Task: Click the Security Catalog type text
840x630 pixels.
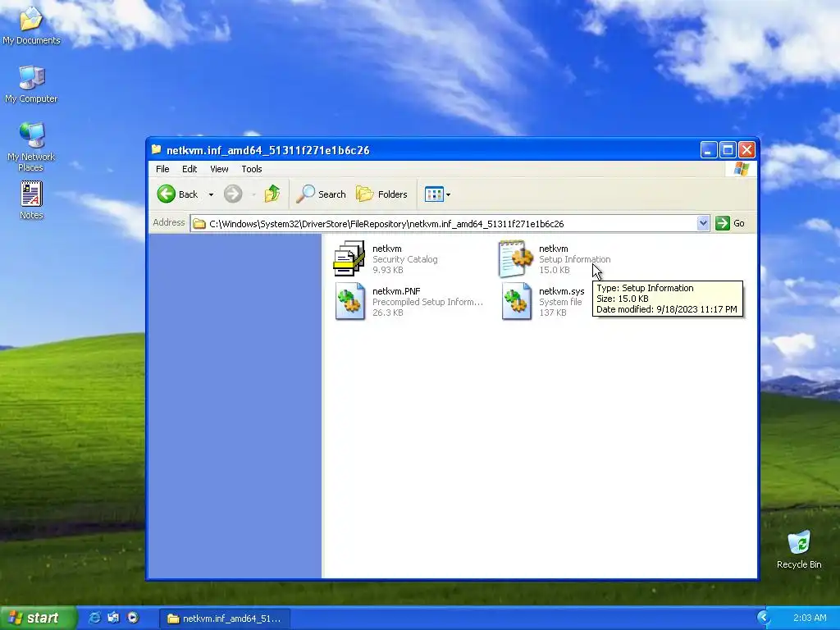Action: tap(405, 259)
